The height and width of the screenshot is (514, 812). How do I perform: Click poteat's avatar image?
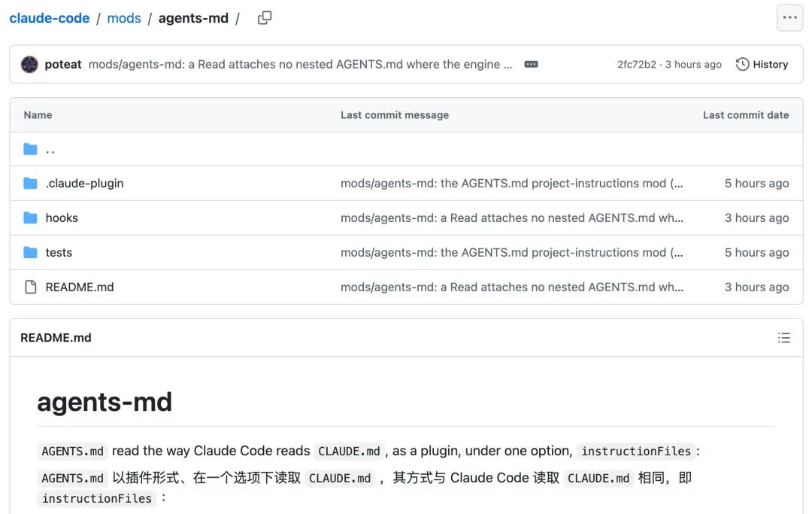[x=29, y=64]
